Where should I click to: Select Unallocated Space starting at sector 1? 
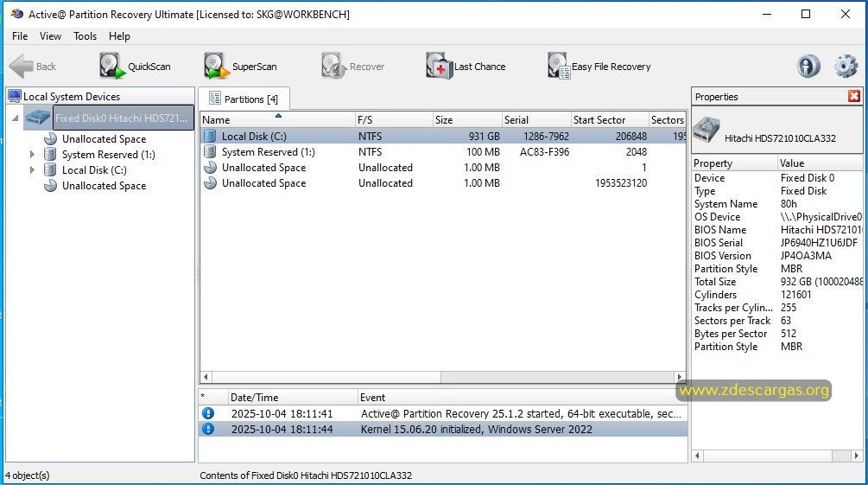[443, 167]
